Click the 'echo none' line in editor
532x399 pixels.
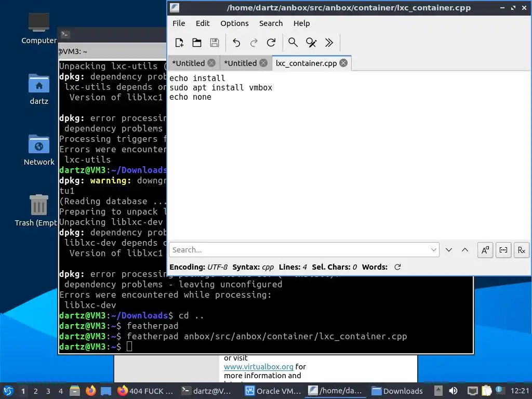point(190,97)
